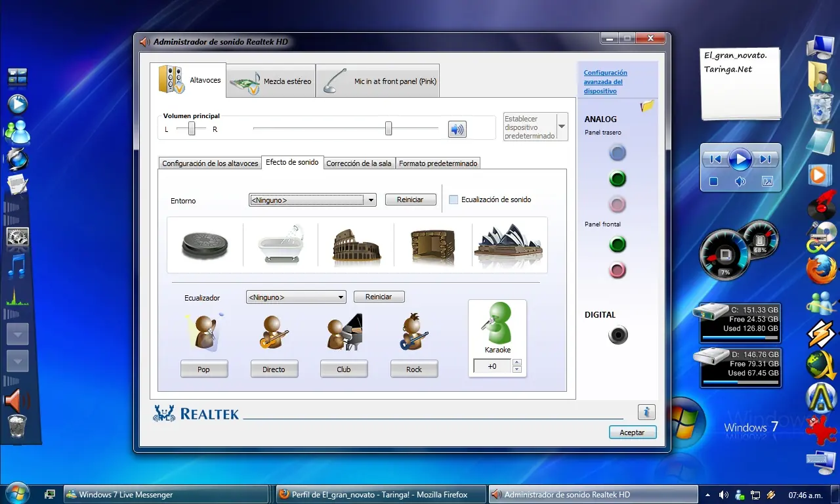Open Configuración avanzada del dispositivo link

(x=606, y=82)
